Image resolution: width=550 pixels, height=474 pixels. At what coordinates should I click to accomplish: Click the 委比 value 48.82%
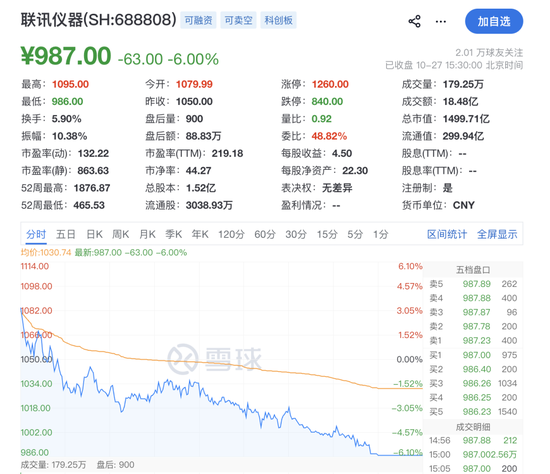(x=329, y=136)
